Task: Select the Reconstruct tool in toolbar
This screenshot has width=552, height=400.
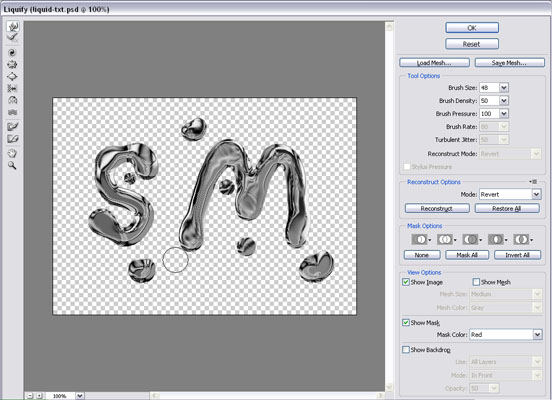Action: (13, 37)
